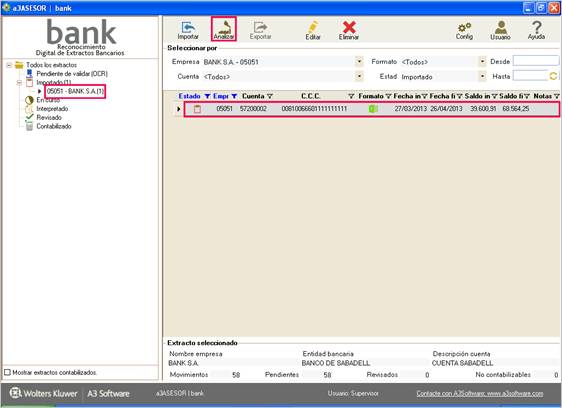Click the Exportar toolbar icon
Screen dimensions: 562x408
tap(260, 30)
